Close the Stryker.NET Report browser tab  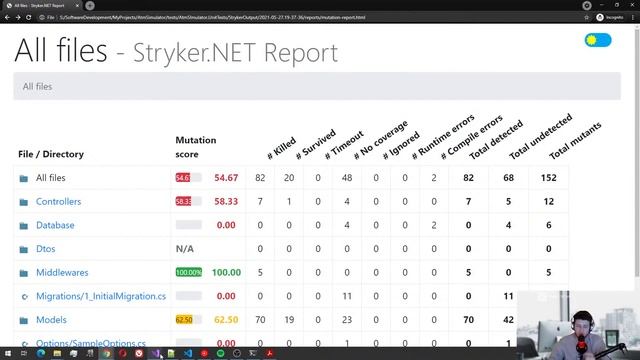tap(77, 6)
